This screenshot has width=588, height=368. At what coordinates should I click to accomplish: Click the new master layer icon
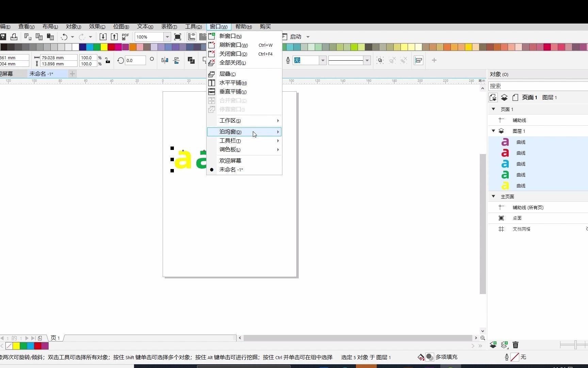coord(504,345)
